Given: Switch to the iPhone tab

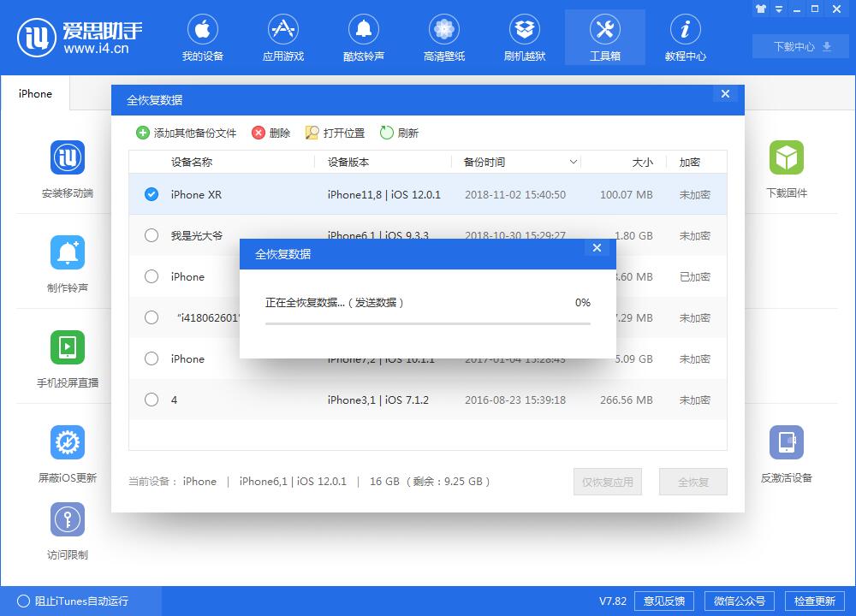Looking at the screenshot, I should (x=34, y=94).
